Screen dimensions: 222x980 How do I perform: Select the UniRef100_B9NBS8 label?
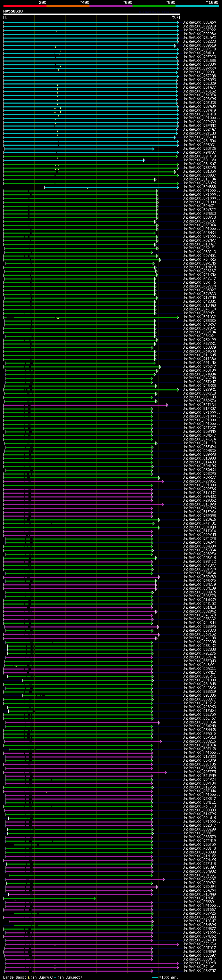[x=199, y=187]
